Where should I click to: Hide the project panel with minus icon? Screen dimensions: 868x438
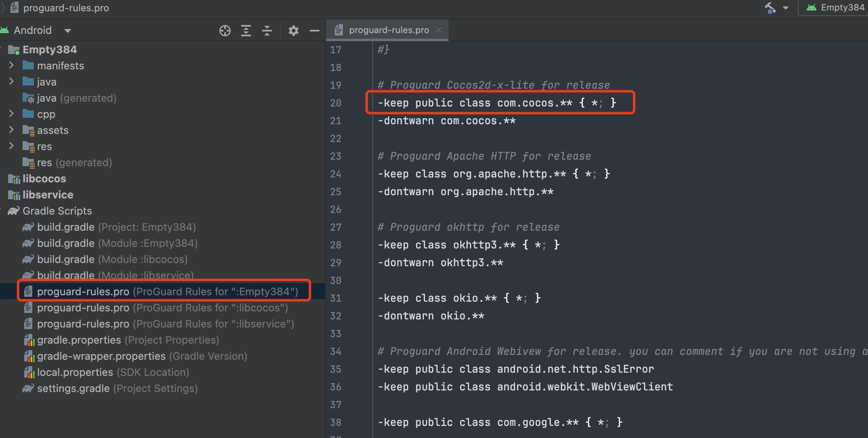[x=314, y=31]
